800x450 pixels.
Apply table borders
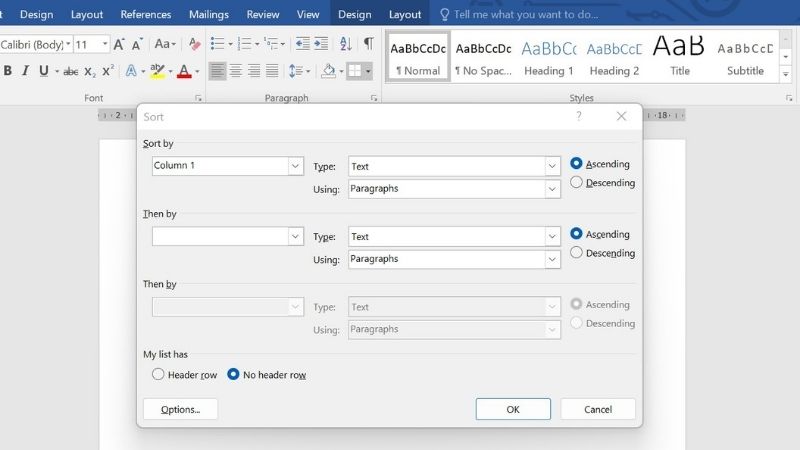[354, 71]
